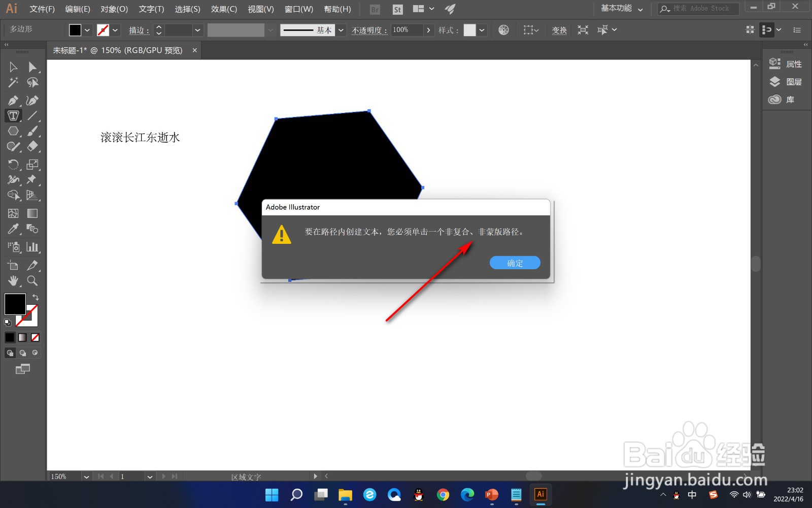Click 确定 in the warning dialog
The width and height of the screenshot is (812, 508).
tap(515, 263)
